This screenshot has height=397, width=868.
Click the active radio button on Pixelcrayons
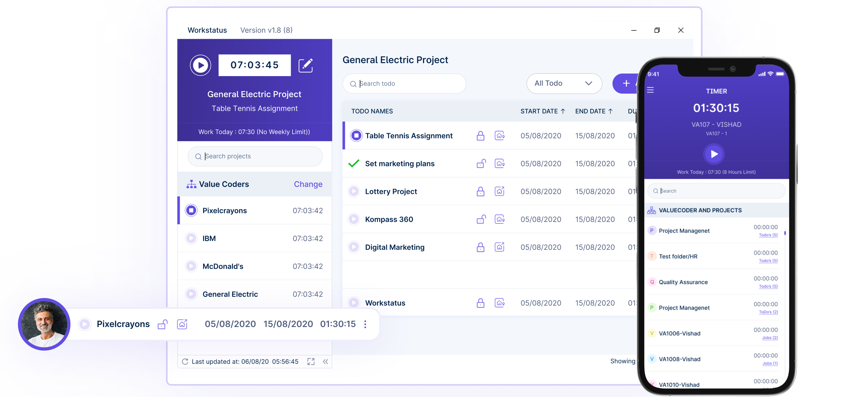(x=192, y=210)
